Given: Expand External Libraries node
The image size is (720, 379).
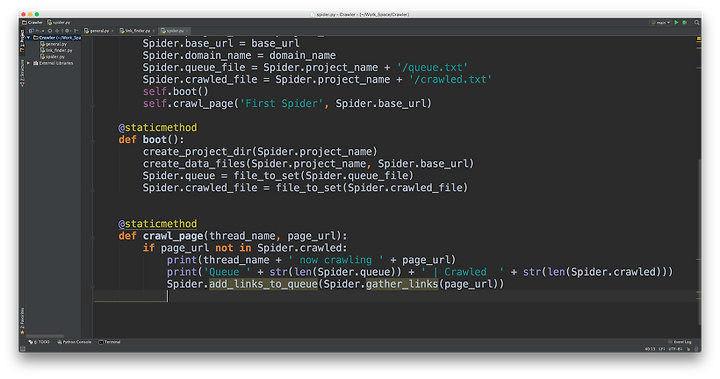Looking at the screenshot, I should tap(28, 63).
